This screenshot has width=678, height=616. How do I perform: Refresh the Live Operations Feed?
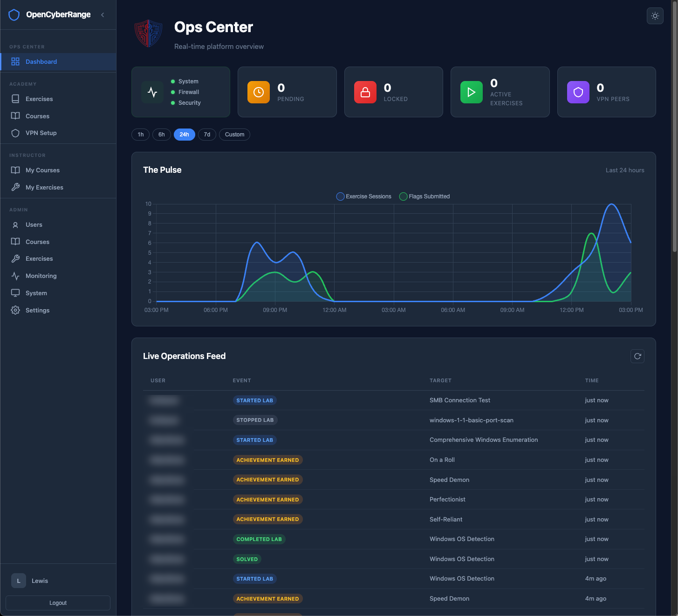coord(637,356)
